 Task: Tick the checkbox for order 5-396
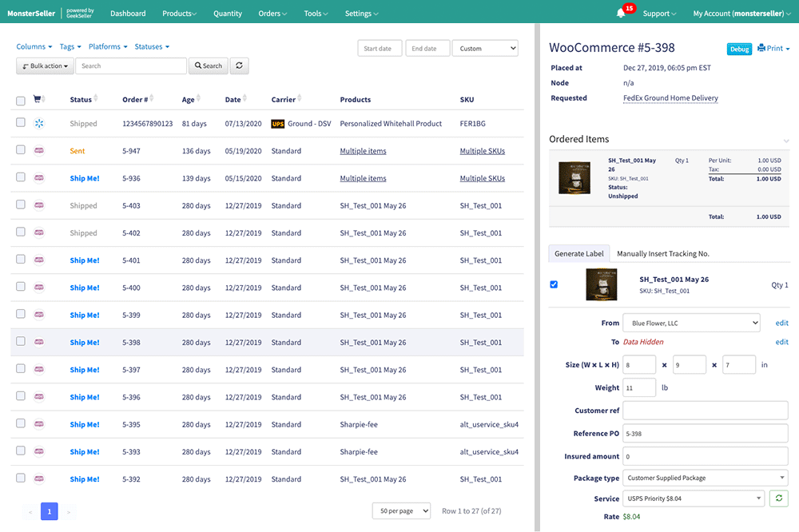[21, 396]
